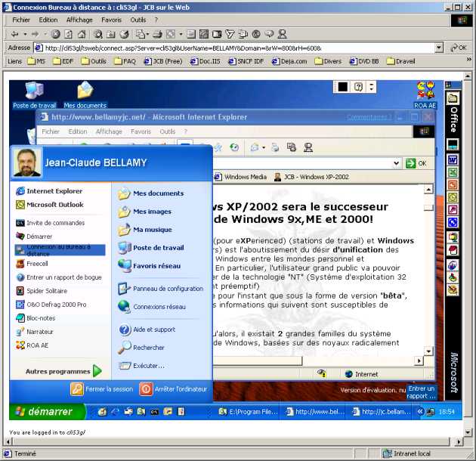This screenshot has height=461, width=476.
Task: Open the SNCF IDF link in Liens bar
Action: (246, 61)
